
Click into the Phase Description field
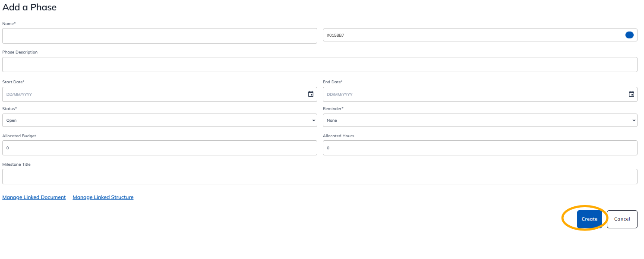[x=320, y=64]
